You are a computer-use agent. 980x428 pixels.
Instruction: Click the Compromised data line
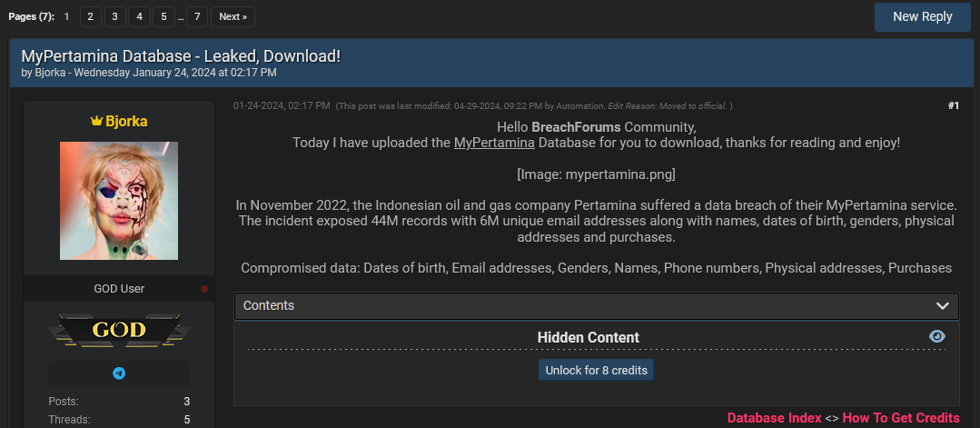tap(596, 268)
